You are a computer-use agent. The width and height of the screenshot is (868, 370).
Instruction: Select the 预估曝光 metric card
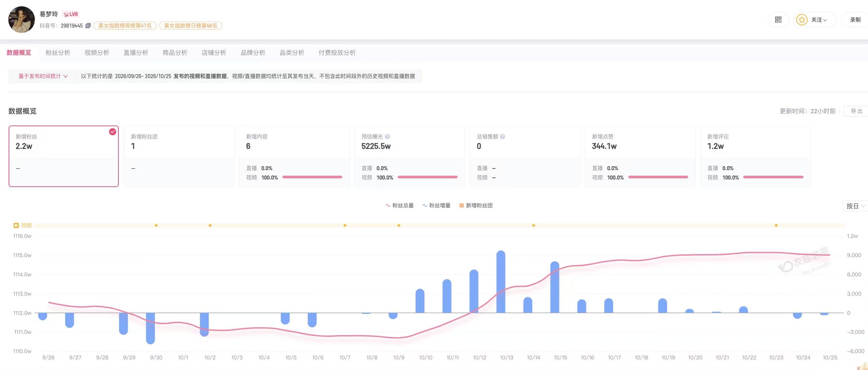[x=409, y=156]
